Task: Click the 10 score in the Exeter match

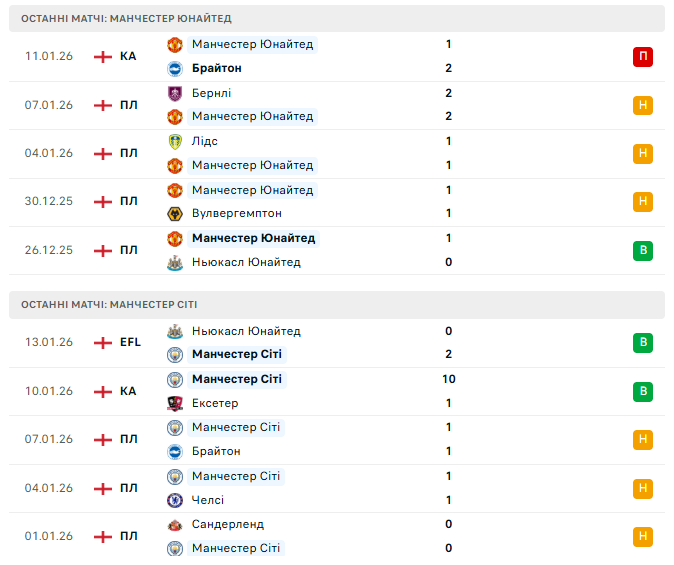Action: [448, 379]
